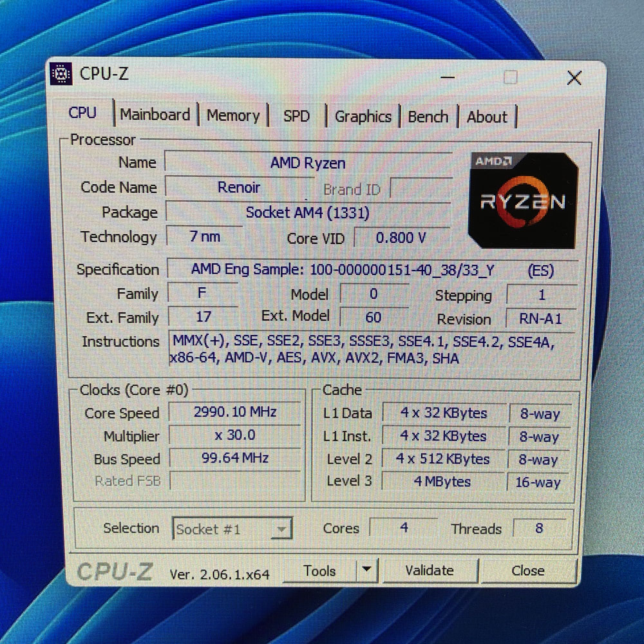Screen dimensions: 644x644
Task: Select the CPU tab
Action: (x=82, y=113)
